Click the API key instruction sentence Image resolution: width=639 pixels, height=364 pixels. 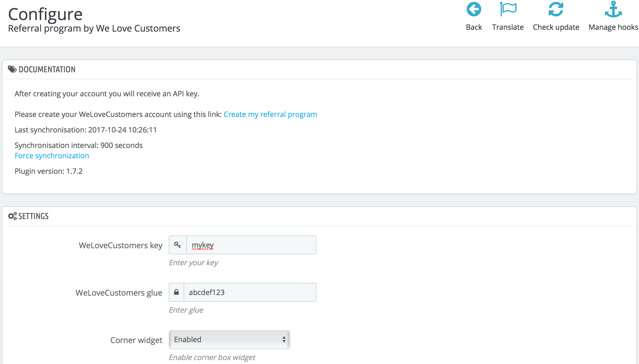[107, 94]
